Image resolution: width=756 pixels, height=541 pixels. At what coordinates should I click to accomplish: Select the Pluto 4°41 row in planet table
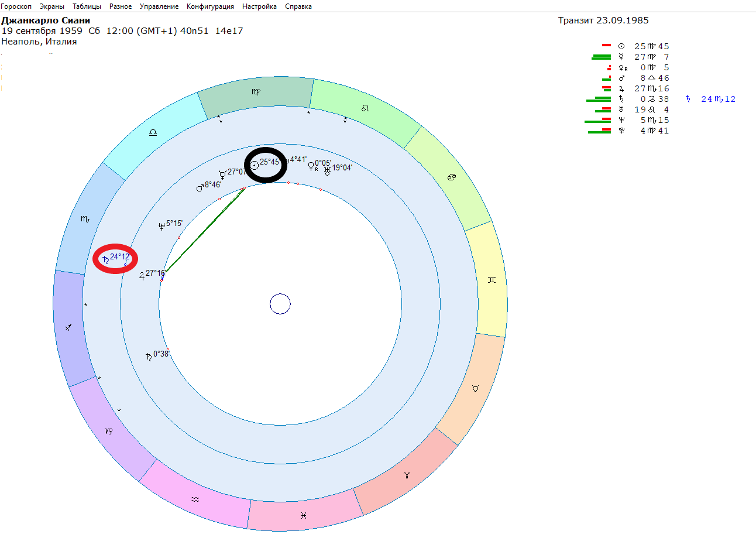[629, 131]
